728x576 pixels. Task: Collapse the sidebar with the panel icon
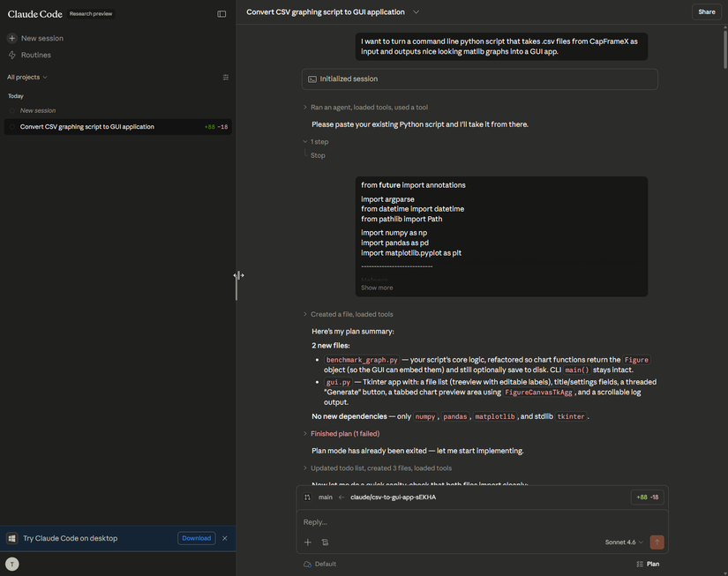[221, 14]
